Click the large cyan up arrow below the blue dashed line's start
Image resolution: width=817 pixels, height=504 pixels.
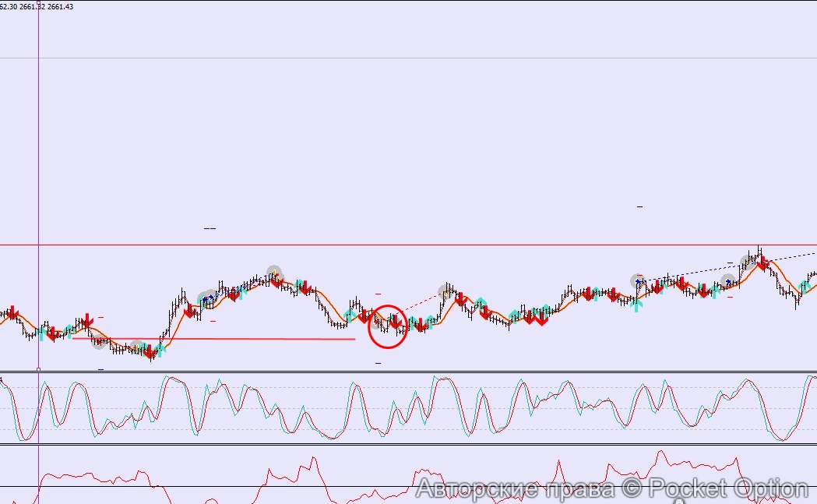[638, 305]
